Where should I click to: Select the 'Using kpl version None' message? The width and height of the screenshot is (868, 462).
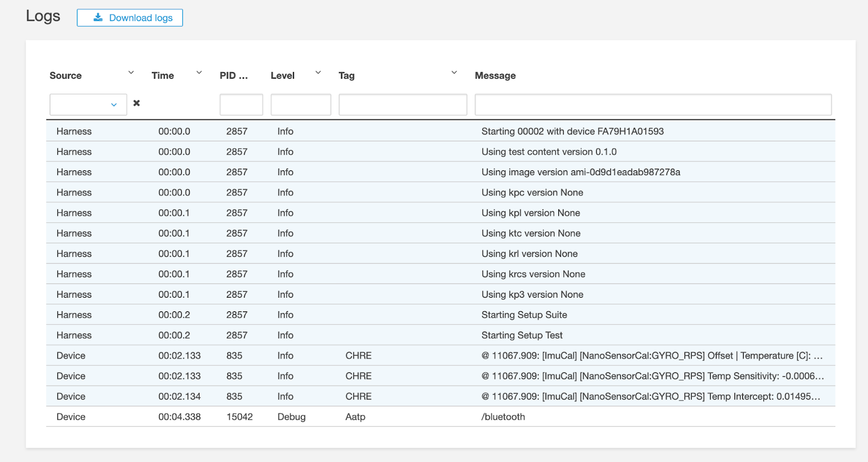[x=531, y=213]
